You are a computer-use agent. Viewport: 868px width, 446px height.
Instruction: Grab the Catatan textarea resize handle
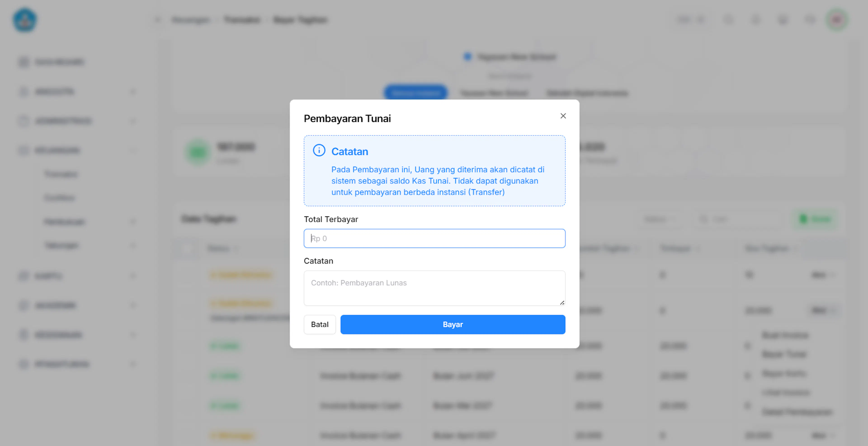click(562, 303)
